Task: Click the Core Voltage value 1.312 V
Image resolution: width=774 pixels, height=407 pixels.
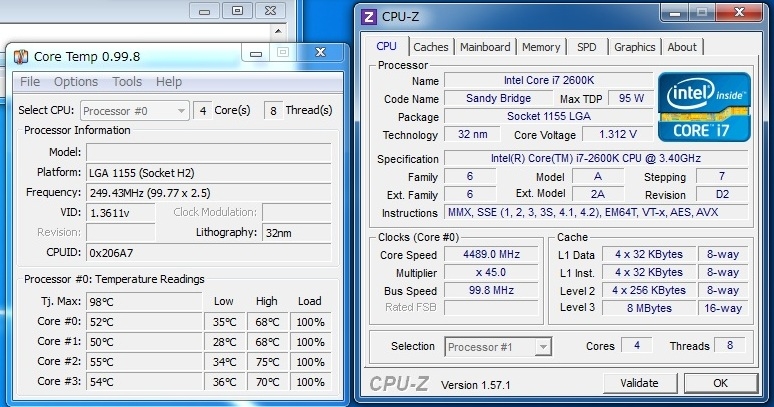Action: [618, 134]
